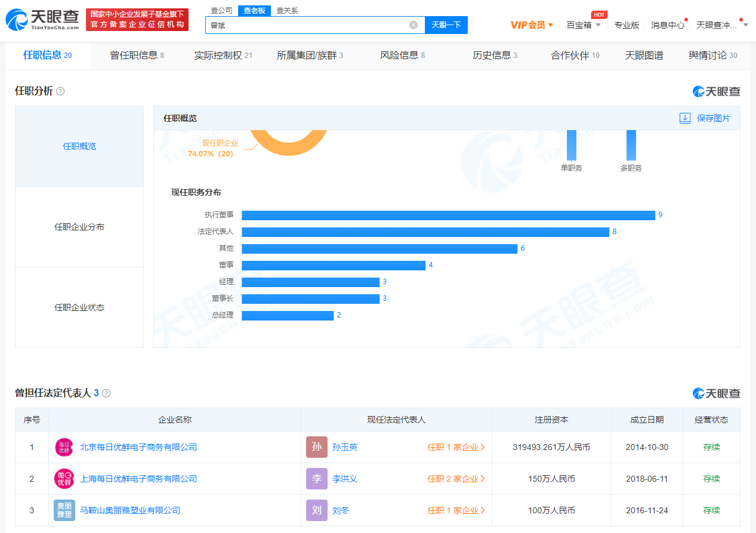Switch to 查公司 search tab
The image size is (756, 533).
[x=222, y=11]
